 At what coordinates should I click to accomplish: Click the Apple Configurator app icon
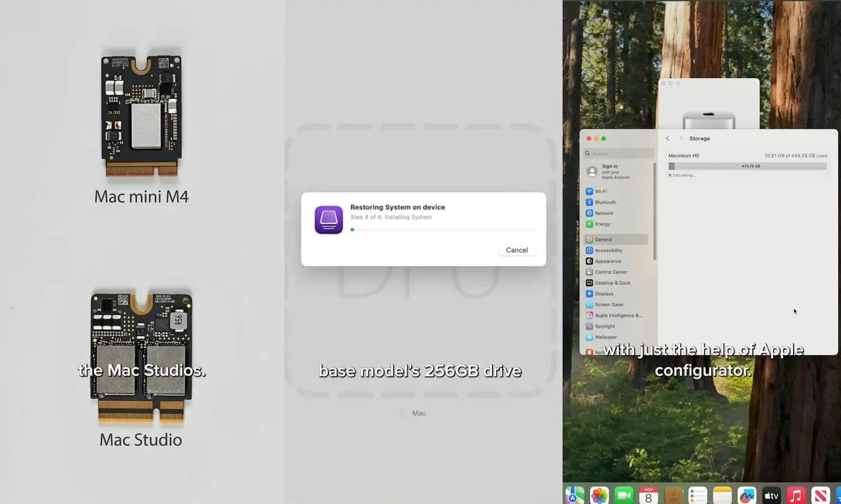[x=329, y=220]
